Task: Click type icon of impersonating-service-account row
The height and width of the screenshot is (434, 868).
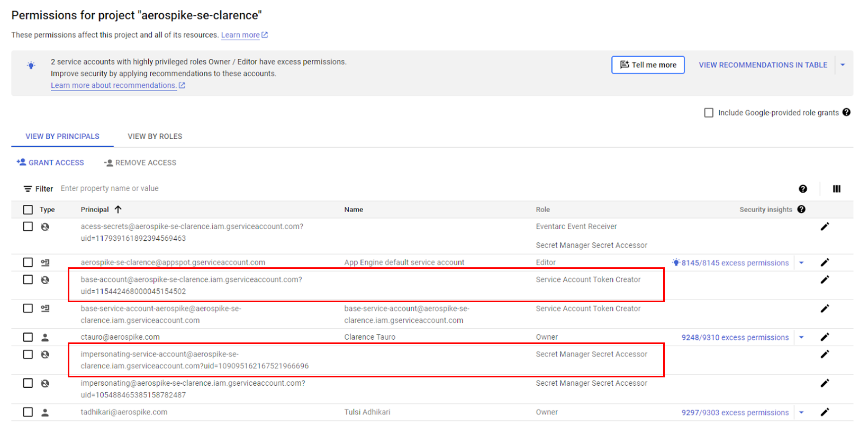Action: [45, 355]
